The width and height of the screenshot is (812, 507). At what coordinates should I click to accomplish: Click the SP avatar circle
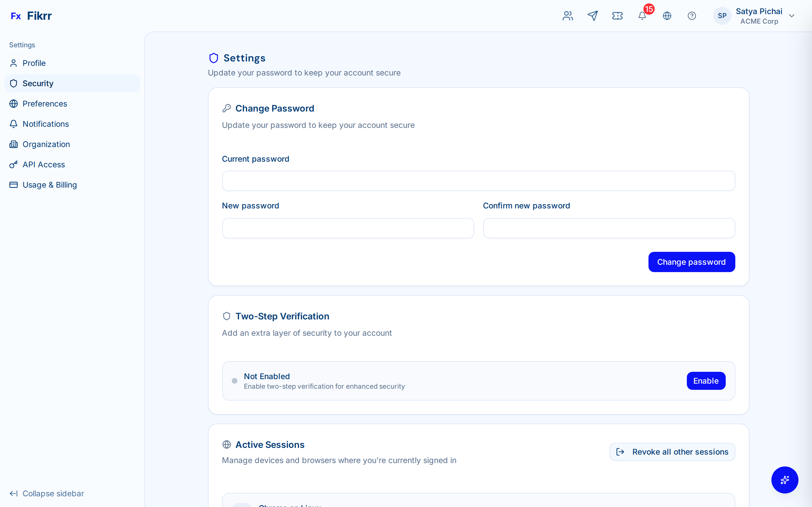coord(722,16)
